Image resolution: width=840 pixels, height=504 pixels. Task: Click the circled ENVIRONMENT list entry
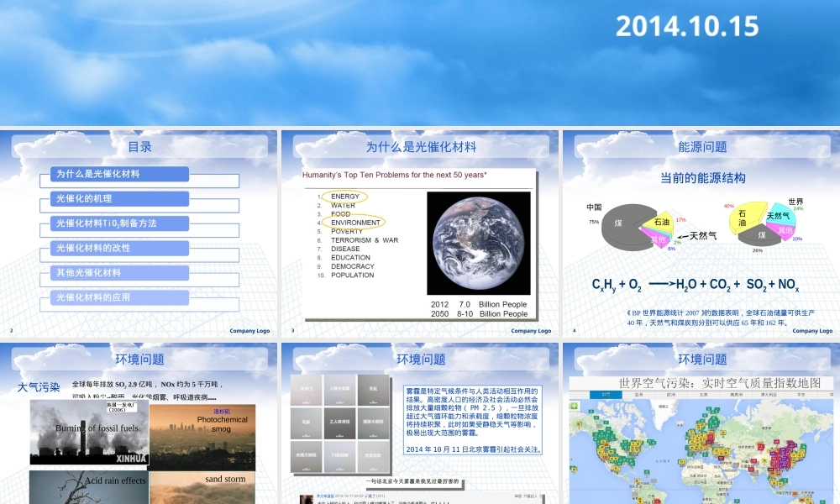coord(354,223)
